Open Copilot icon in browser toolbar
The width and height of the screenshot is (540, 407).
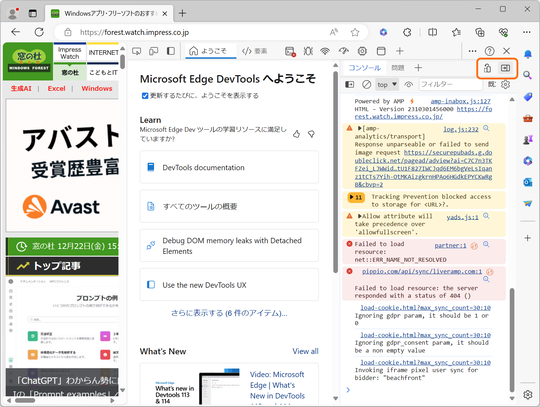pos(383,32)
